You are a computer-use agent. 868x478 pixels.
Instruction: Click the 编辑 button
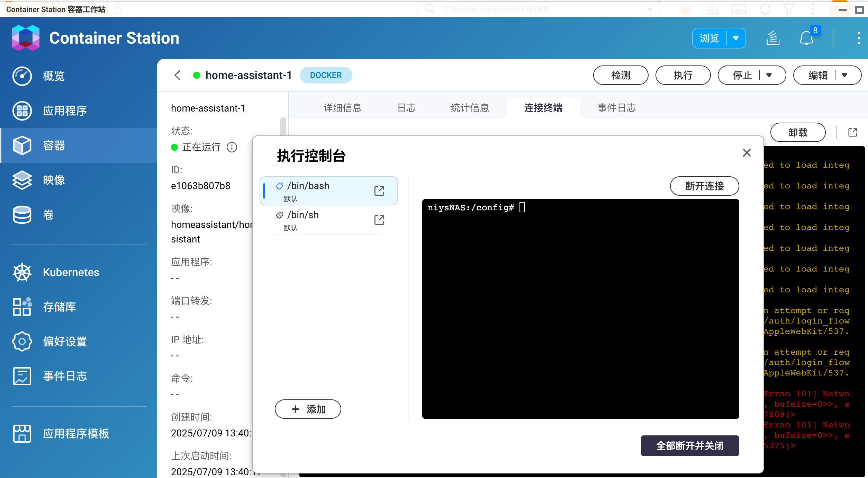818,75
